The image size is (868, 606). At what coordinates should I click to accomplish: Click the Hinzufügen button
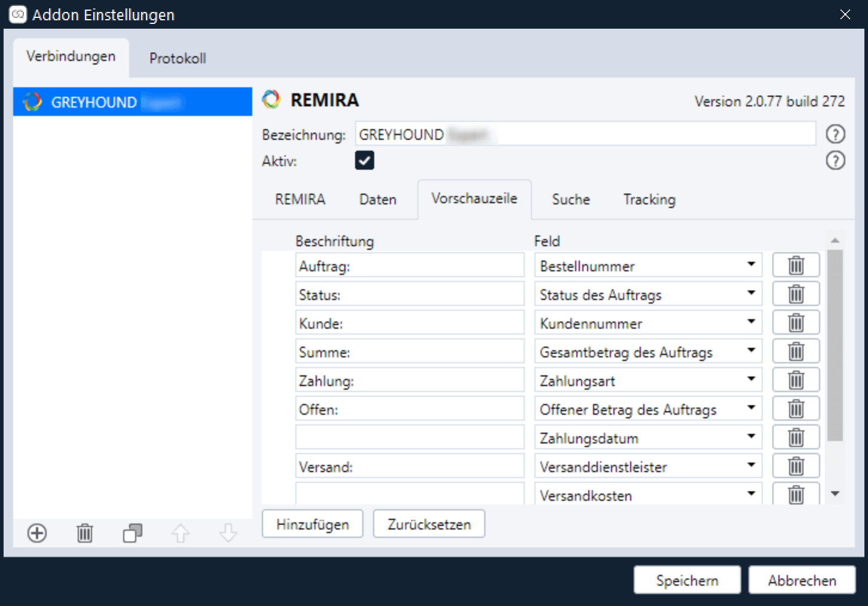tap(312, 524)
